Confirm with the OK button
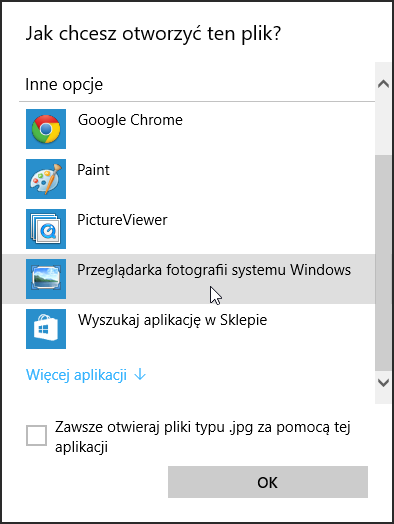This screenshot has width=394, height=524. pyautogui.click(x=268, y=482)
